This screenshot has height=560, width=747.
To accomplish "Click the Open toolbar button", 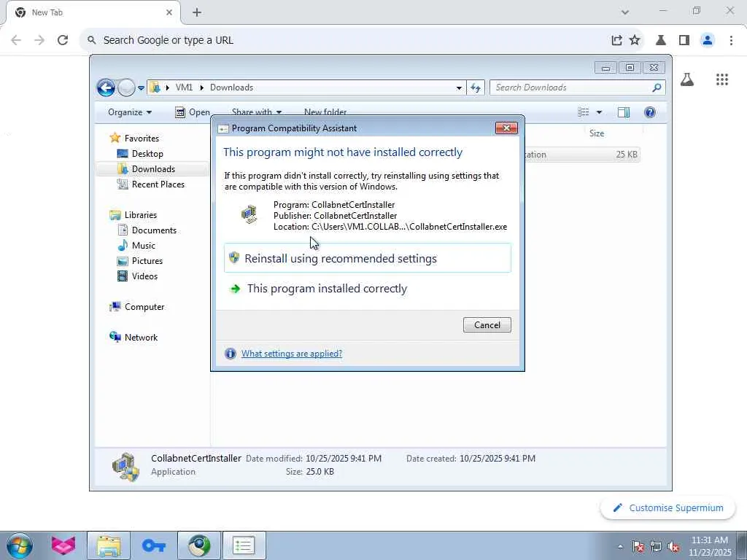I will click(x=193, y=112).
